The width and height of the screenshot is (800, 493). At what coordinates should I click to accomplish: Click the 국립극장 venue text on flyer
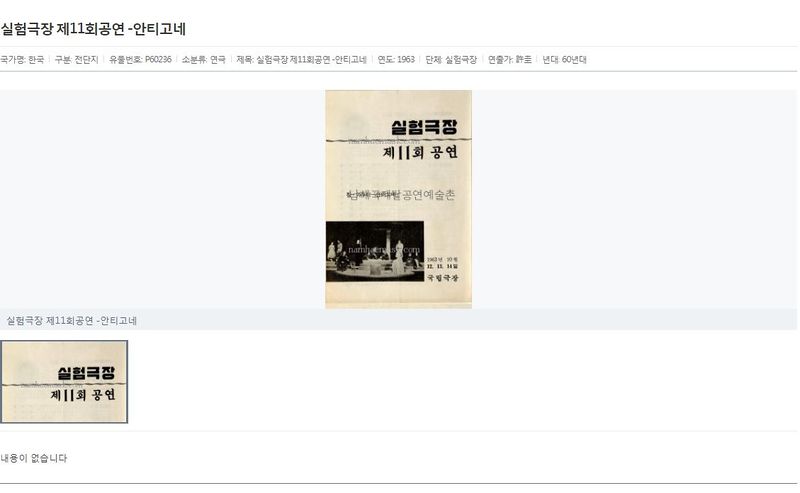click(442, 278)
